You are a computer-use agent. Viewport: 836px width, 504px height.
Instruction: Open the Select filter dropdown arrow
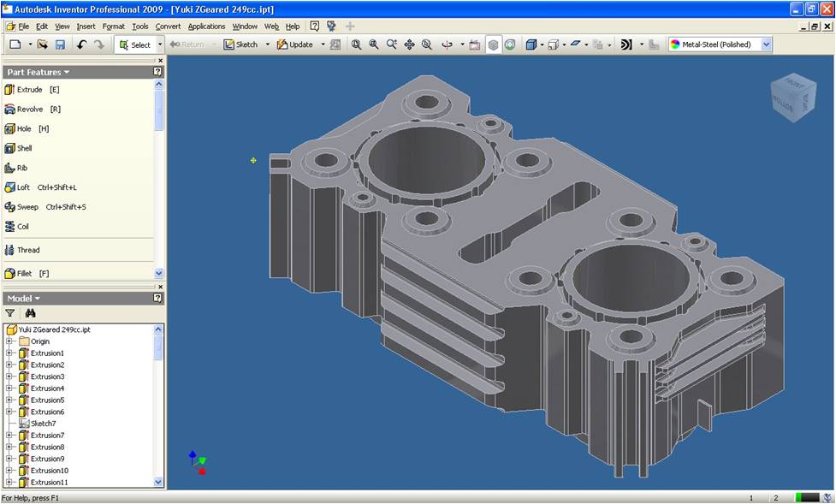point(160,44)
